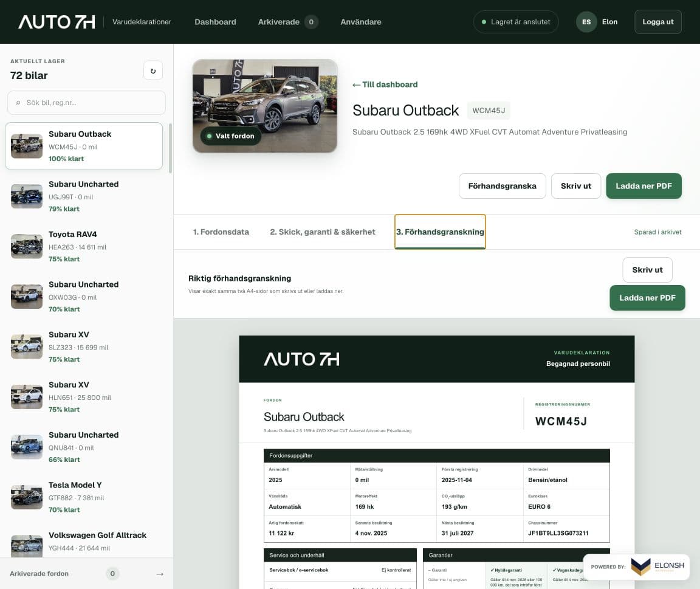Viewport: 700px width, 589px height.
Task: Click the Riktig förhandsgranskning heading
Action: [240, 278]
